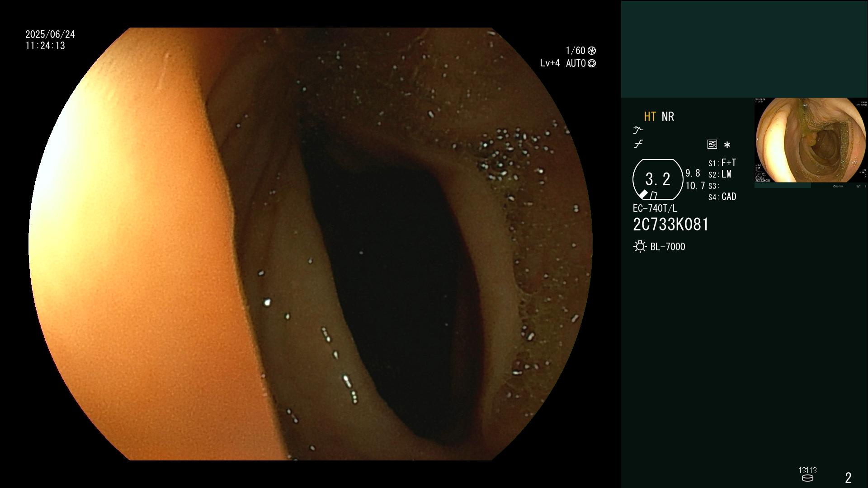This screenshot has width=868, height=488.
Task: Click the structure emphasis icon above scope graphic
Action: tap(638, 144)
